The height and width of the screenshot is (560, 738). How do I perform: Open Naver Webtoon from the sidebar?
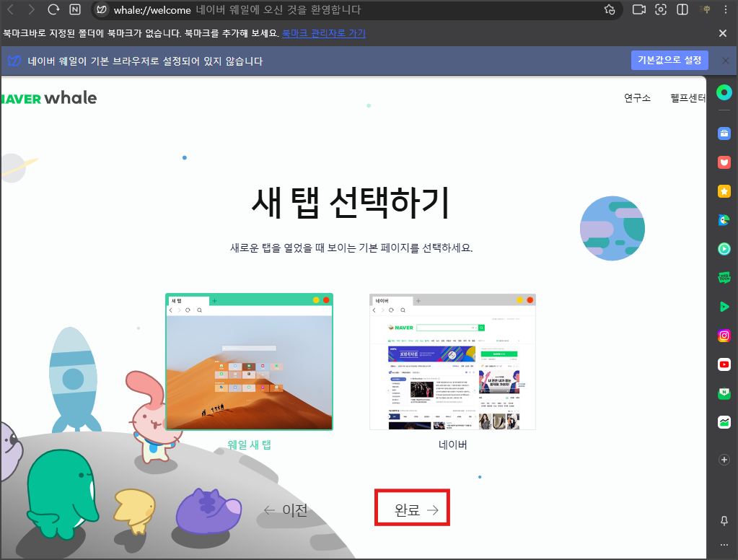(724, 277)
